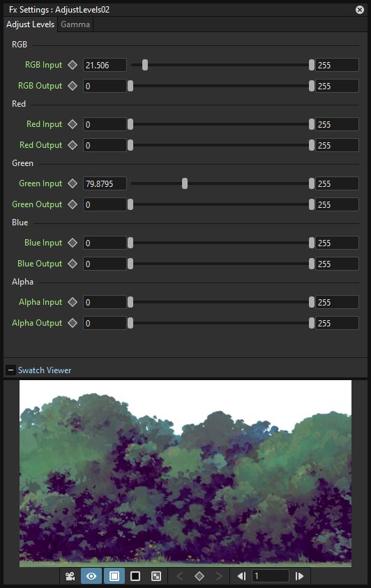This screenshot has height=588, width=371.
Task: Click the RGB Output minimum field
Action: coord(105,86)
